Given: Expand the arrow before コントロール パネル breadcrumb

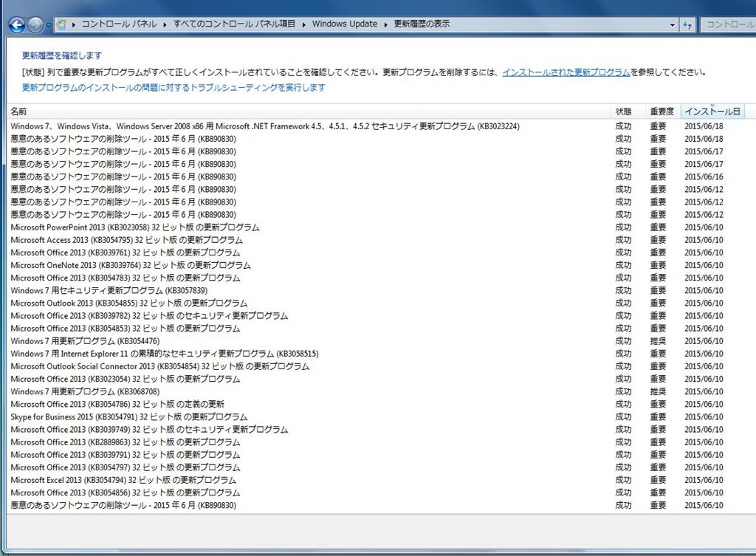Looking at the screenshot, I should click(74, 24).
